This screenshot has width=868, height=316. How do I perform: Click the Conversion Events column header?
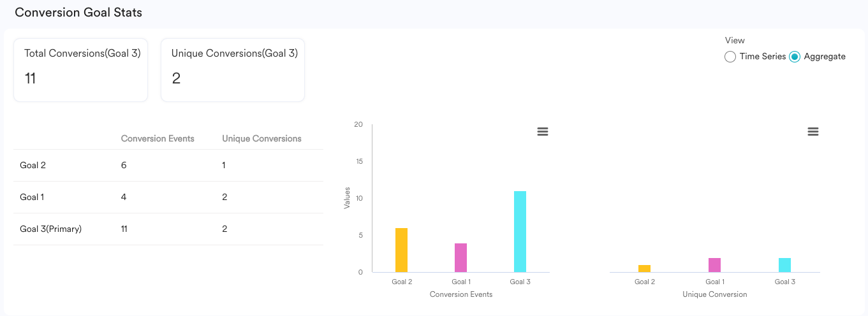[x=158, y=138]
